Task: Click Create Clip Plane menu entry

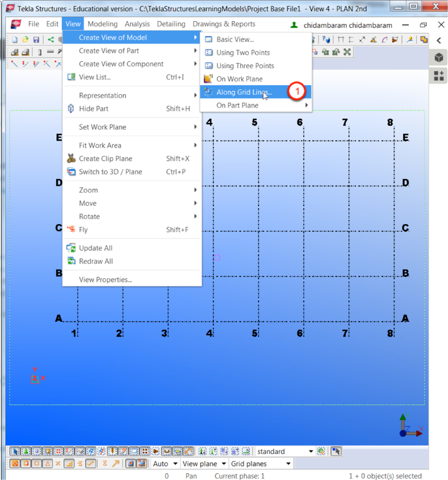Action: pos(132,159)
